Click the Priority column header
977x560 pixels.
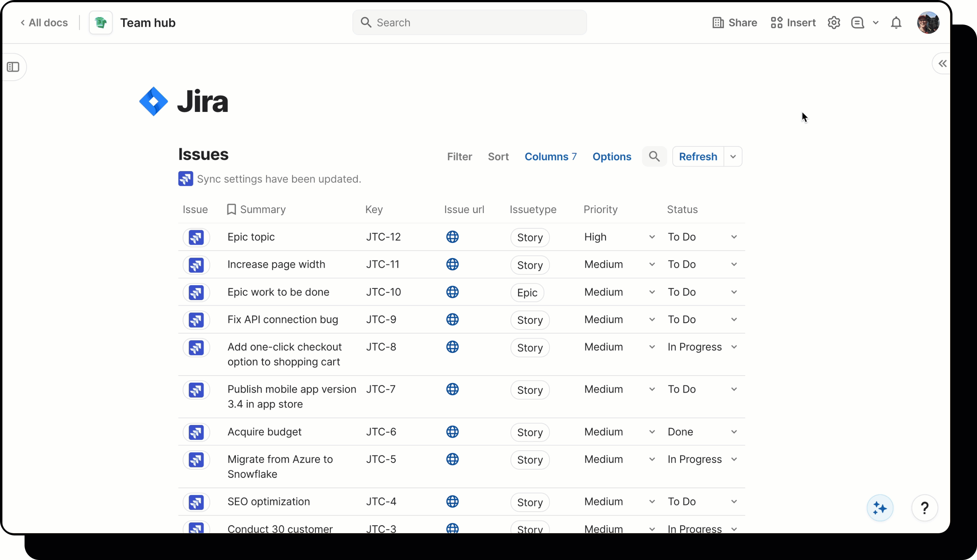[600, 209]
